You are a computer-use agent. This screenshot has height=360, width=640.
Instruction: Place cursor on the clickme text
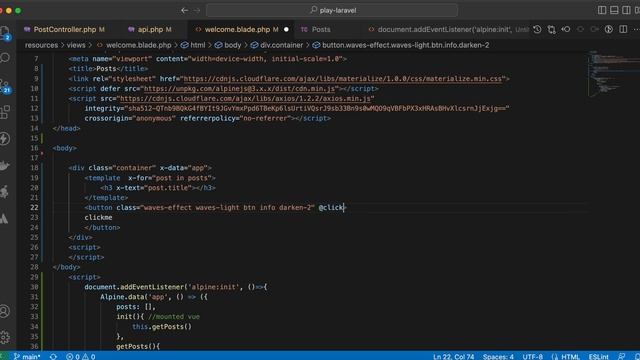pos(98,218)
